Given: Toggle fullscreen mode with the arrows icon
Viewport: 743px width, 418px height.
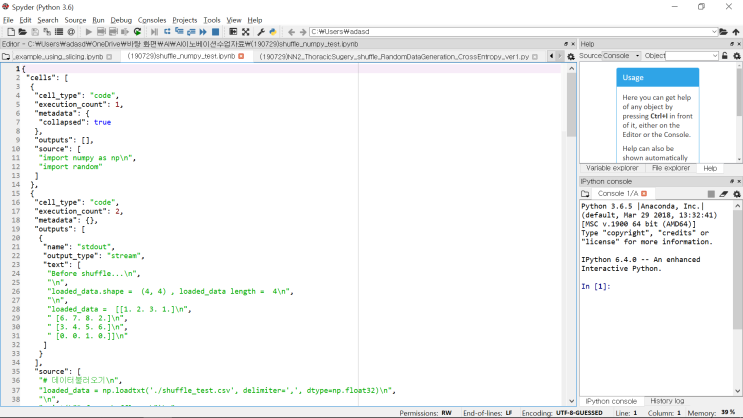Looking at the screenshot, I should point(245,32).
